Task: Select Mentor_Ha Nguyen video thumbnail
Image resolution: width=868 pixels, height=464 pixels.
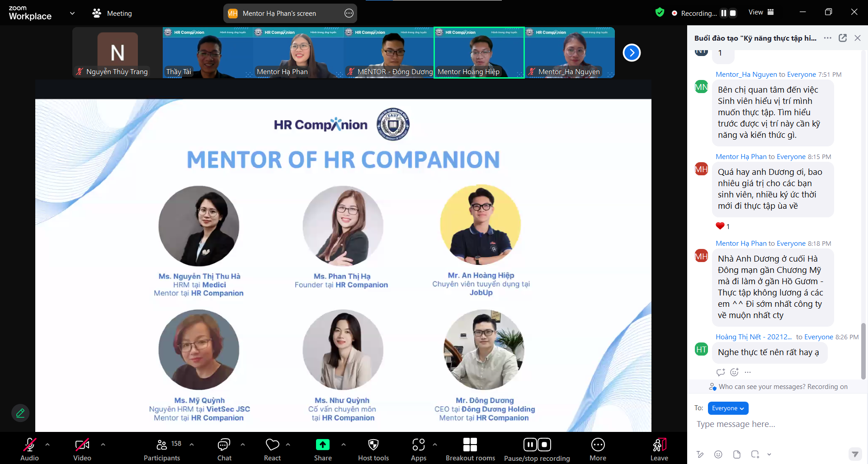Action: 570,52
